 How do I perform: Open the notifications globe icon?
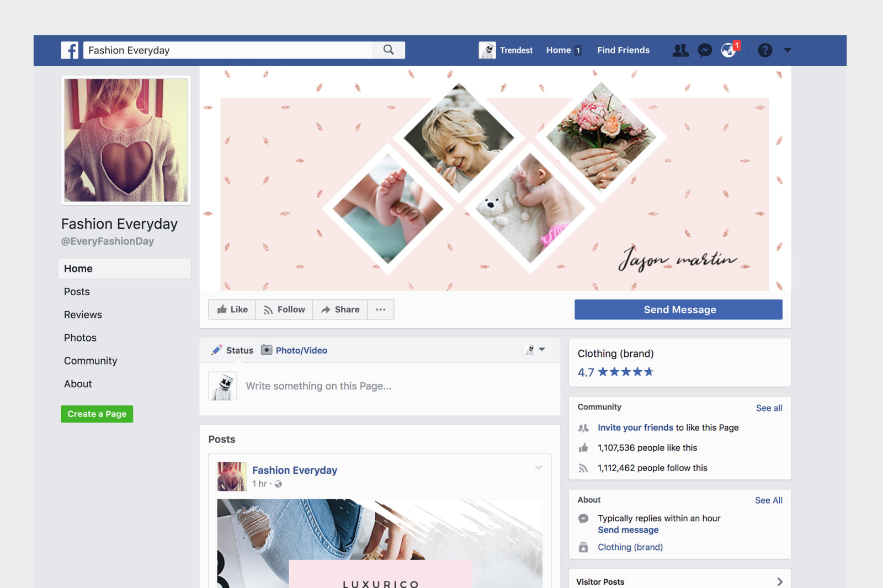coord(728,50)
